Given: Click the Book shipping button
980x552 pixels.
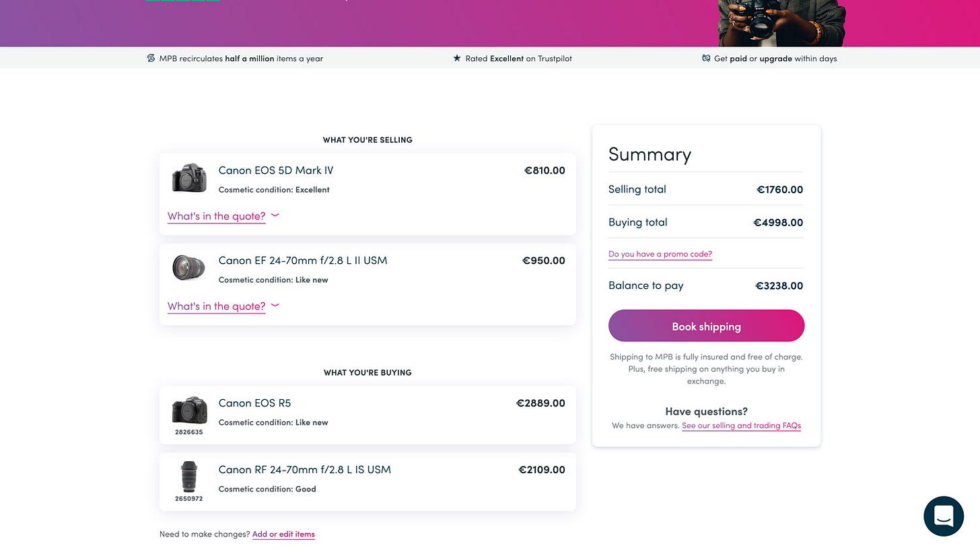Looking at the screenshot, I should click(x=706, y=326).
